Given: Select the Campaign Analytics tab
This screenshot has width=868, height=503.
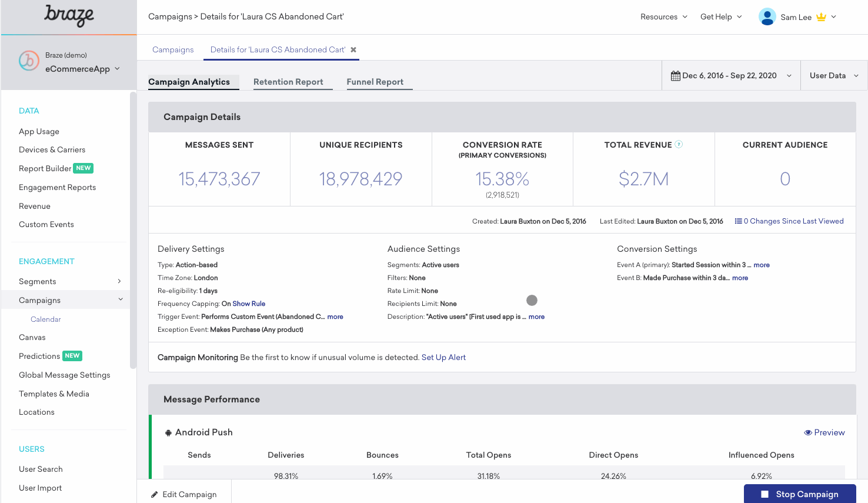Looking at the screenshot, I should 189,82.
